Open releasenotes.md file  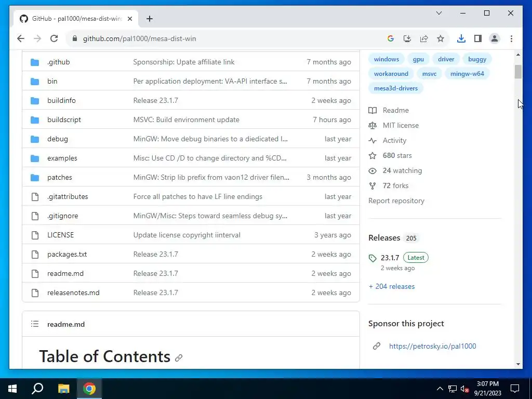pos(73,293)
